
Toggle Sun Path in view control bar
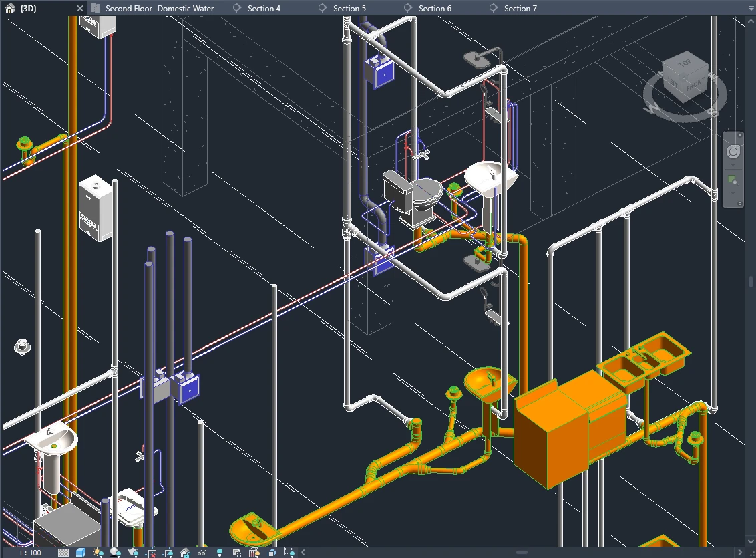pos(98,553)
